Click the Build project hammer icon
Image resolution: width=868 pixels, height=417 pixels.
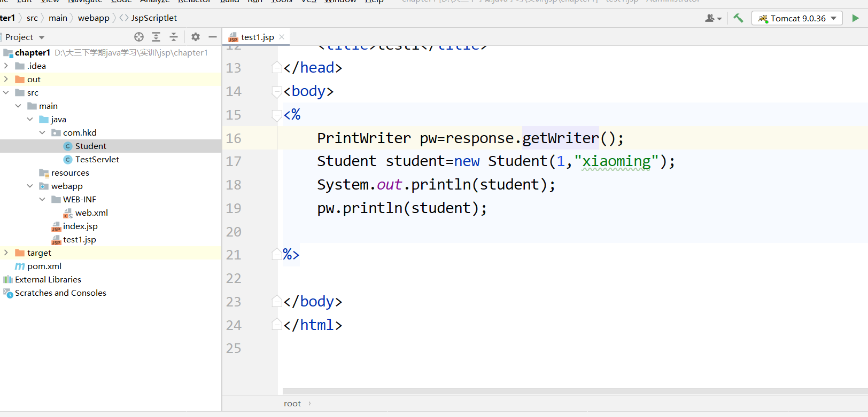(738, 18)
